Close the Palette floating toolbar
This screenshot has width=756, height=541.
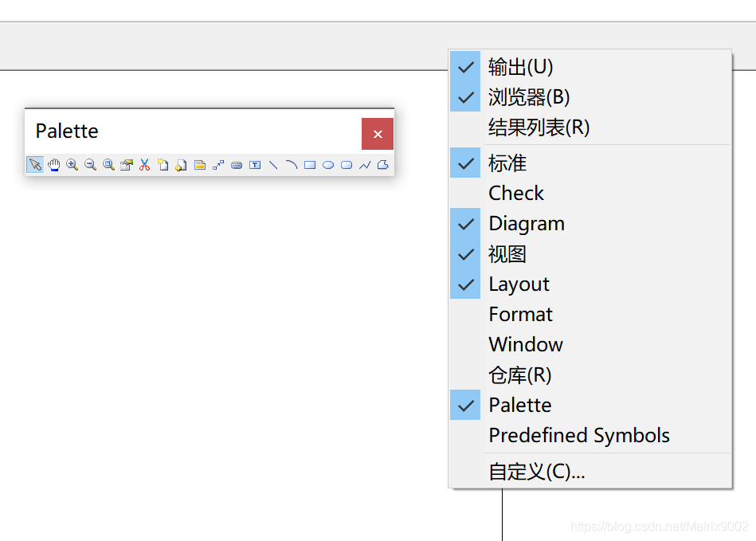tap(378, 134)
